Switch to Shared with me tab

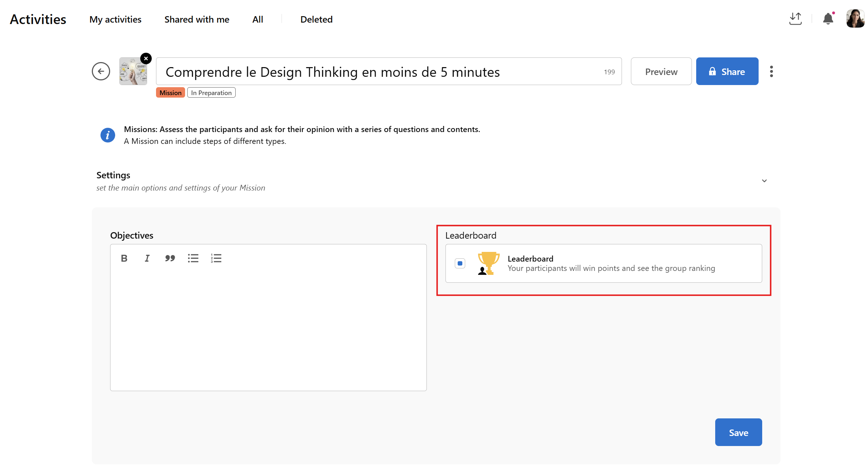[197, 19]
